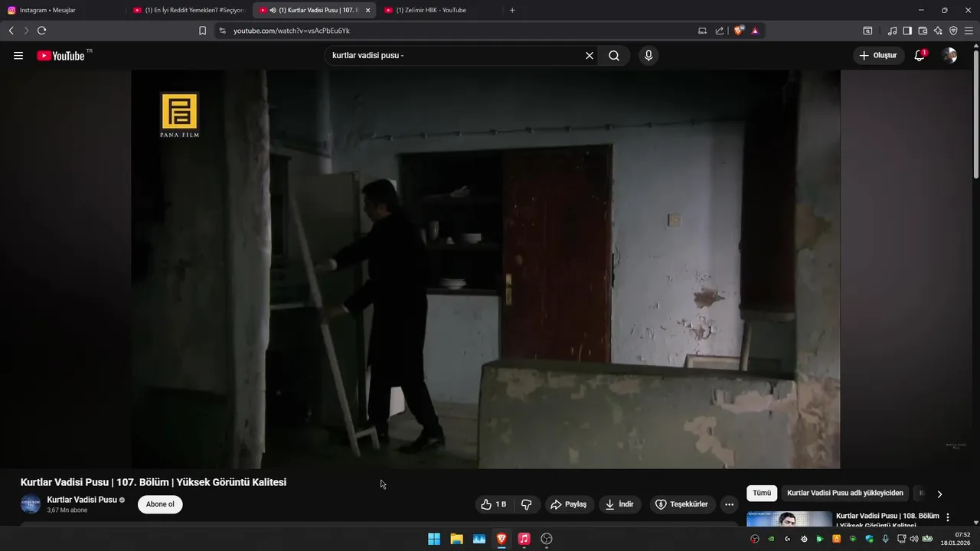Toggle the browser sidebar panel

pyautogui.click(x=907, y=31)
